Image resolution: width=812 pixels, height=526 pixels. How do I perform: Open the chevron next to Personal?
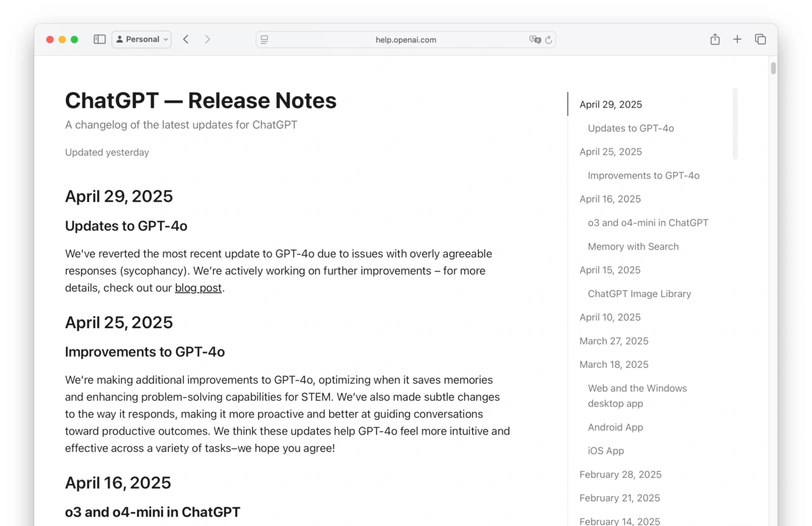(164, 39)
